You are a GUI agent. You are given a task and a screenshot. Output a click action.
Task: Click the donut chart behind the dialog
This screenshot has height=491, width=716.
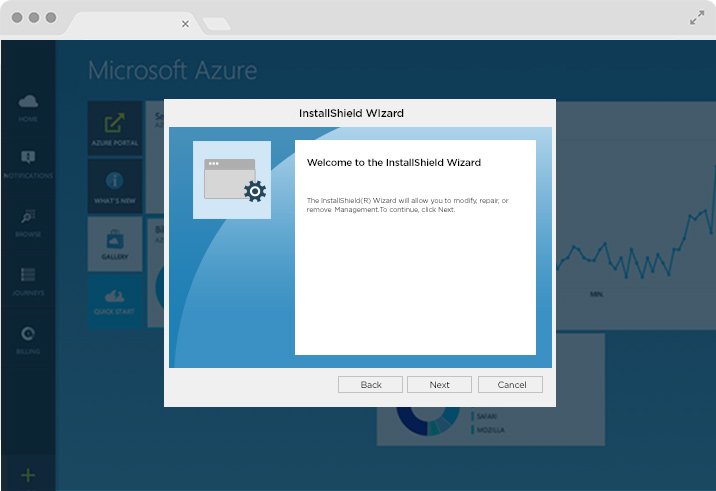(x=427, y=420)
